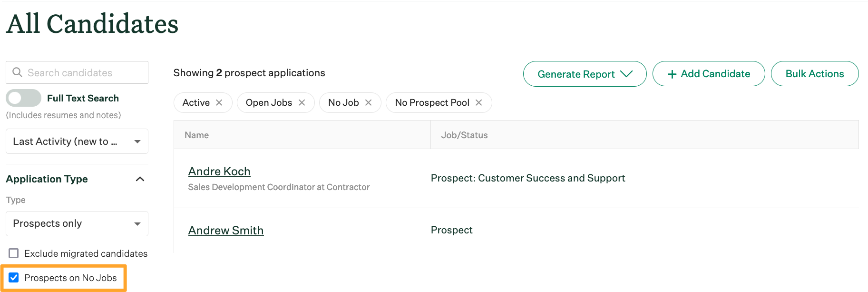Sort by the Name column header

pos(196,135)
